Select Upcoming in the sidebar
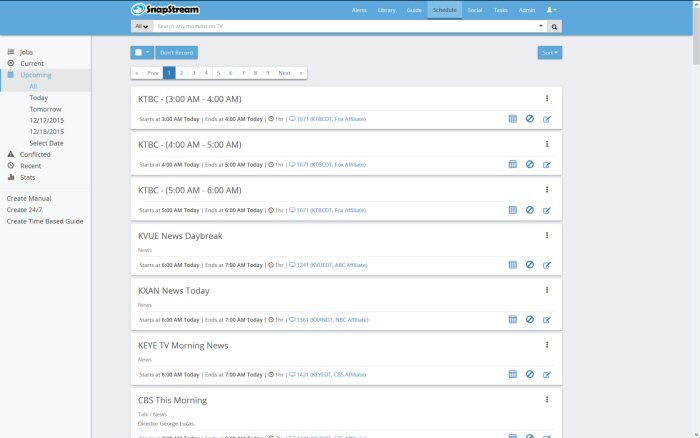Viewport: 700px width, 438px height. coord(36,75)
